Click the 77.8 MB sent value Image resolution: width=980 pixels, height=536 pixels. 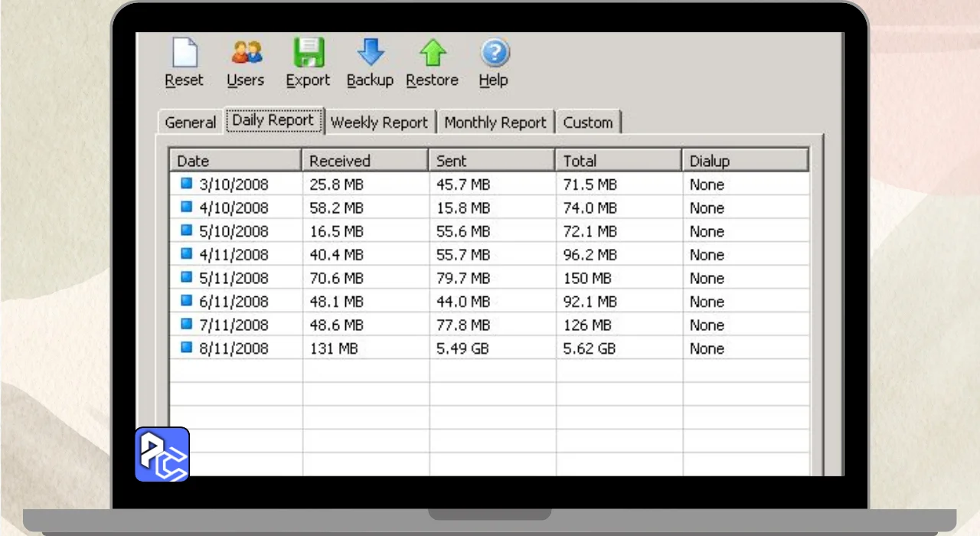click(463, 325)
